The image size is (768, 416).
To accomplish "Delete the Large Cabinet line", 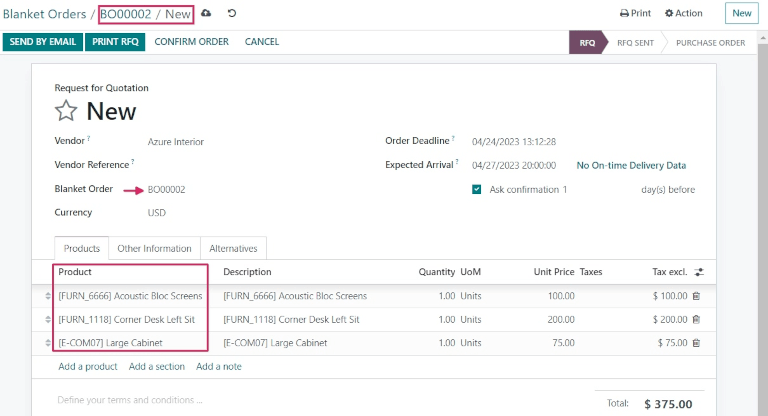I will (696, 342).
